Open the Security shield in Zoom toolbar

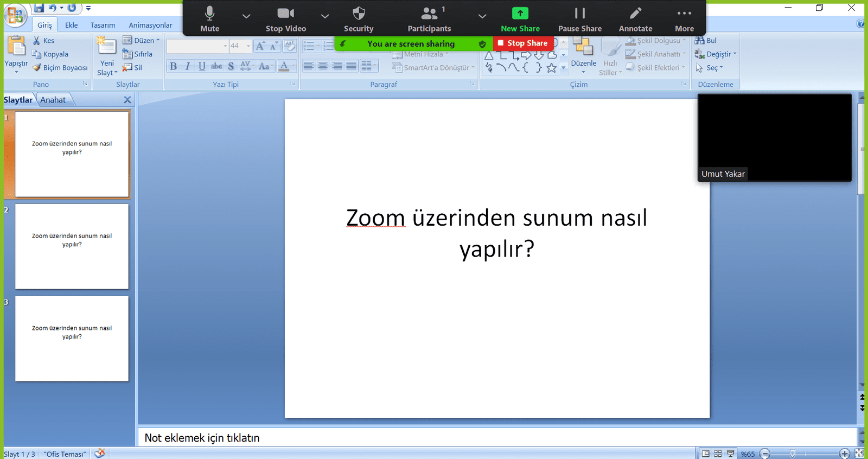pyautogui.click(x=359, y=19)
